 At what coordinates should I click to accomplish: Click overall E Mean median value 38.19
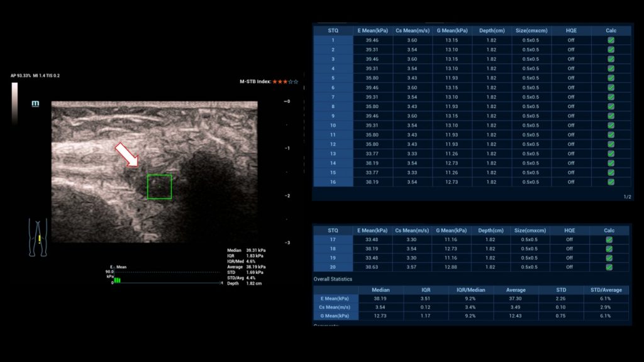click(x=380, y=299)
